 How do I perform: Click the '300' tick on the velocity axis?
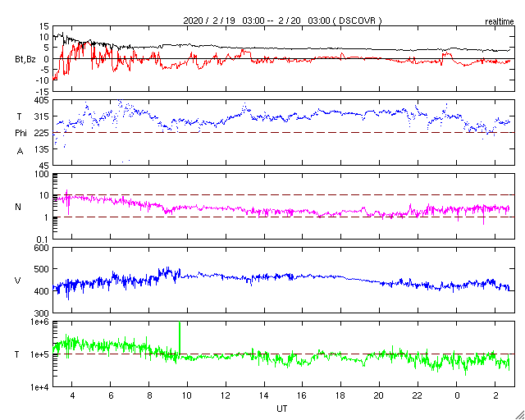(42, 313)
